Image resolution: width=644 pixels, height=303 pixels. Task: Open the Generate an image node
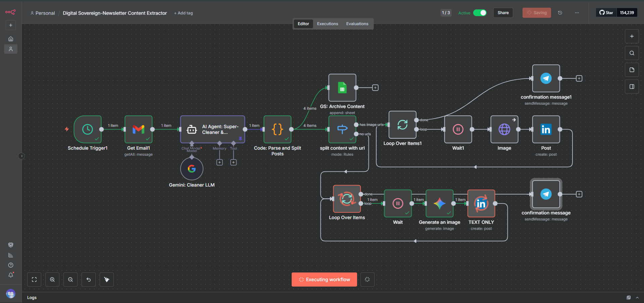pos(439,203)
